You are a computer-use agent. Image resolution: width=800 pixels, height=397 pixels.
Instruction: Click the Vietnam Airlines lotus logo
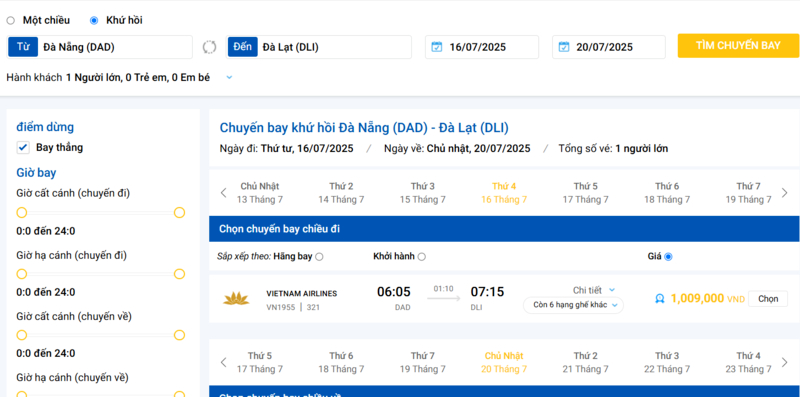(x=236, y=299)
